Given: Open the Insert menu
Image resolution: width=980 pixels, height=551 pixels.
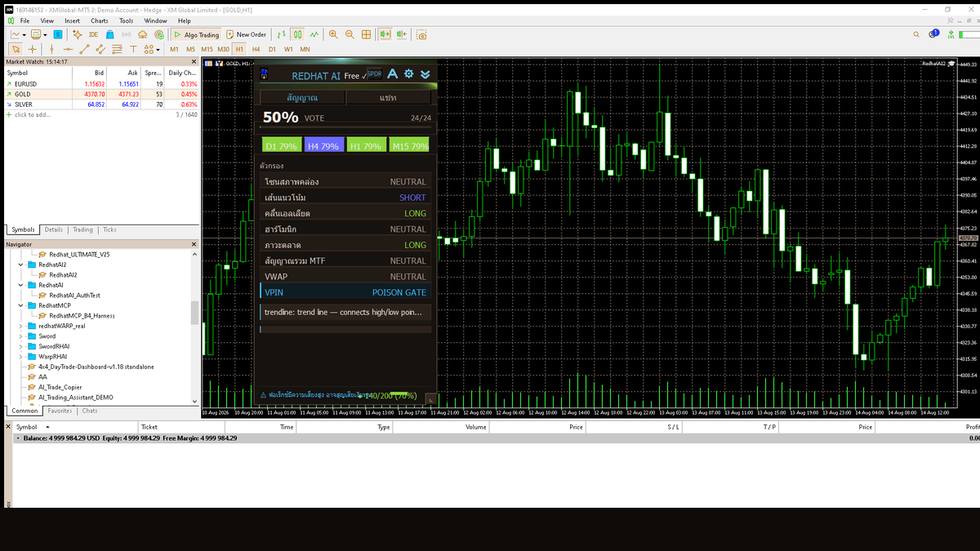Looking at the screenshot, I should (72, 20).
